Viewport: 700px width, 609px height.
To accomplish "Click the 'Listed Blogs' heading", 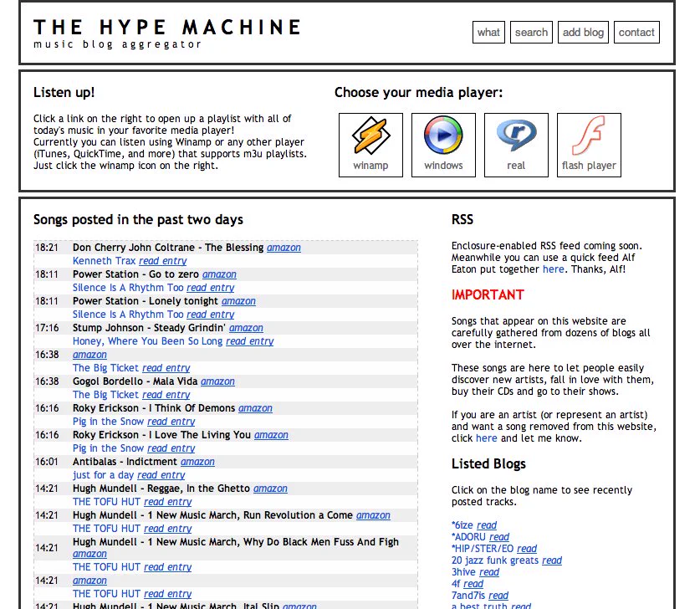I will coord(488,464).
